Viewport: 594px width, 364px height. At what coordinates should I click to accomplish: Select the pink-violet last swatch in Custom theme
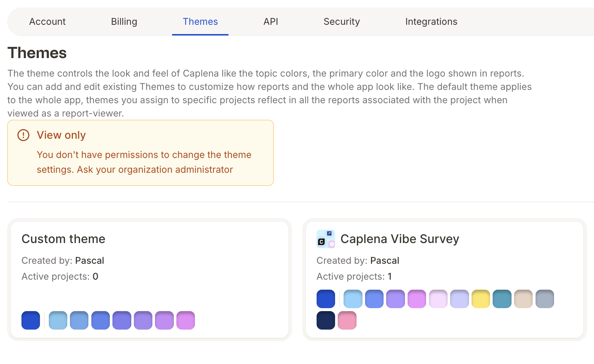coord(186,320)
